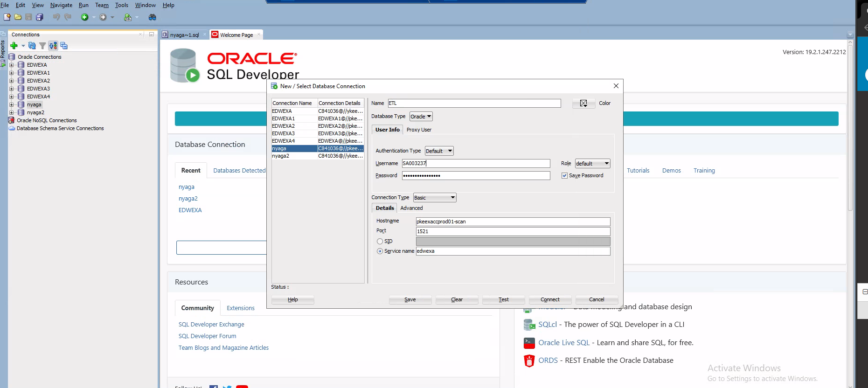Click the Clear button

tap(457, 300)
